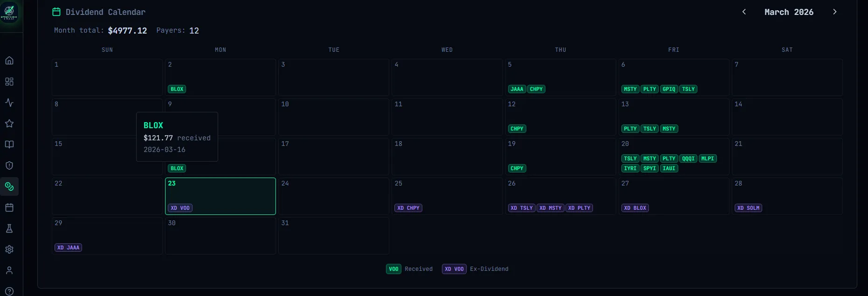Open the settings gear icon in sidebar

click(x=9, y=249)
